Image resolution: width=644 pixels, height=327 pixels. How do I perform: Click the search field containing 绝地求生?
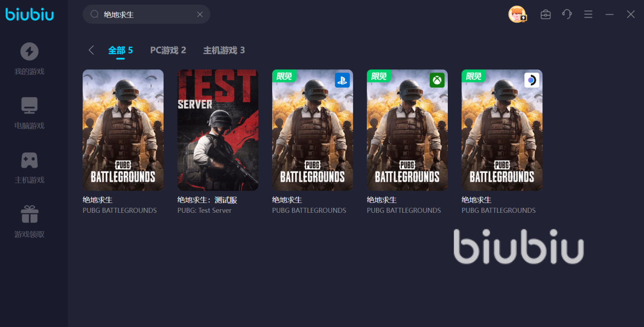point(146,14)
